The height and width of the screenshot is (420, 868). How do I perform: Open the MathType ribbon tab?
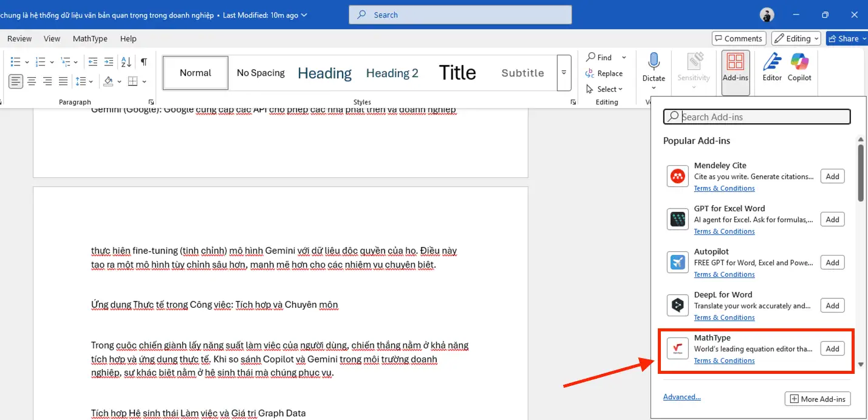tap(90, 38)
